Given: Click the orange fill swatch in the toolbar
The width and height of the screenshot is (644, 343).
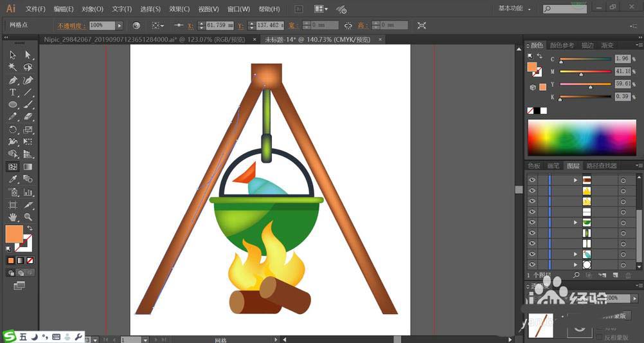Looking at the screenshot, I should click(14, 234).
